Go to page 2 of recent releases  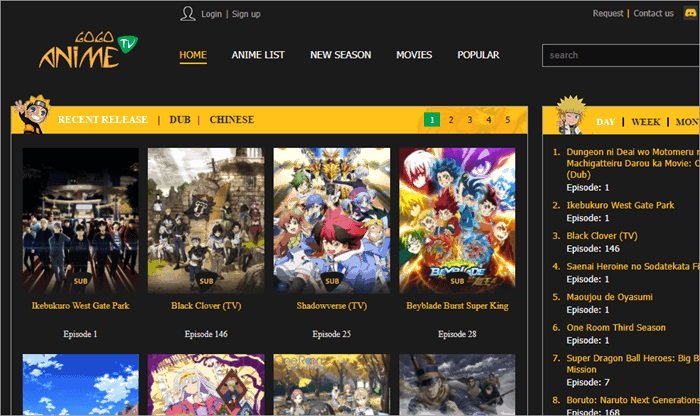(x=451, y=120)
